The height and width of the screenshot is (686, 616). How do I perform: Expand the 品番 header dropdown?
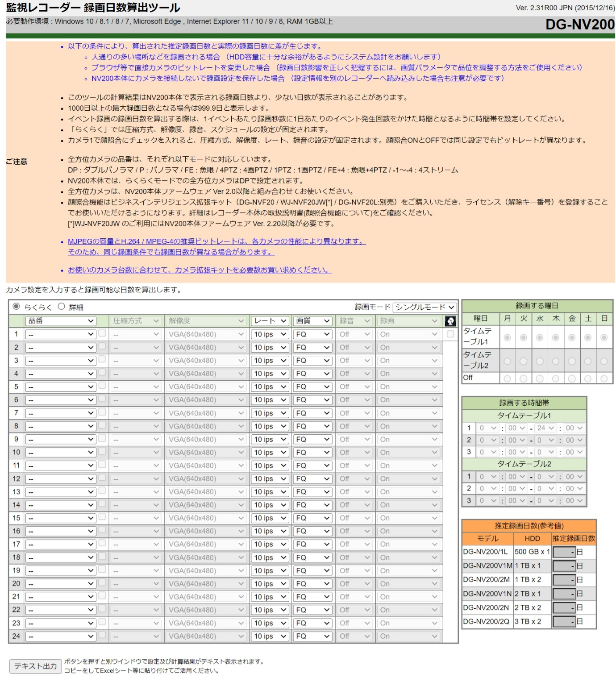[x=61, y=321]
